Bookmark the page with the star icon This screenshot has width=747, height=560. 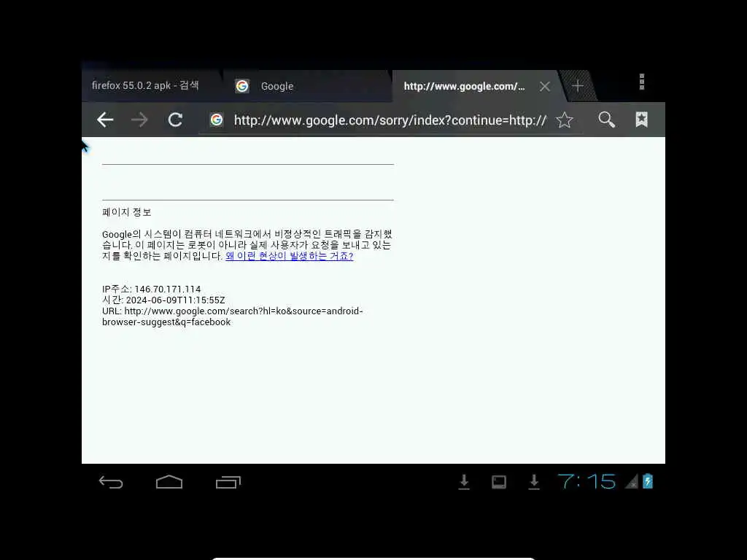[565, 120]
